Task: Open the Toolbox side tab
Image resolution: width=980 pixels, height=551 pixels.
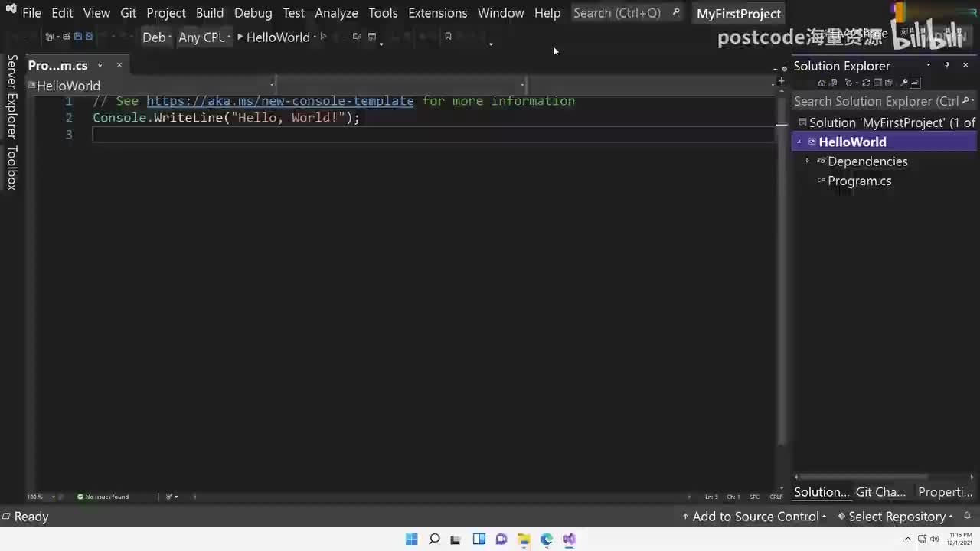Action: coord(11,168)
